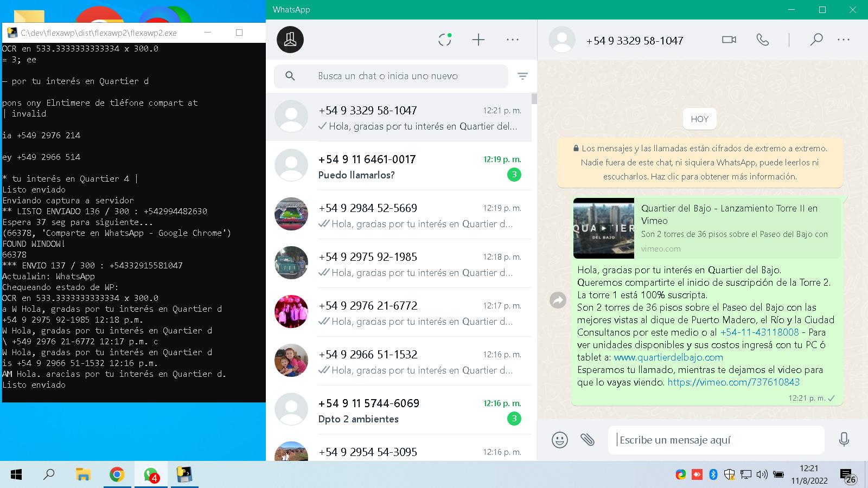Screen dimensions: 868x488
Task: Click 'Puedo llamarlos?' message preview
Action: coord(356,175)
